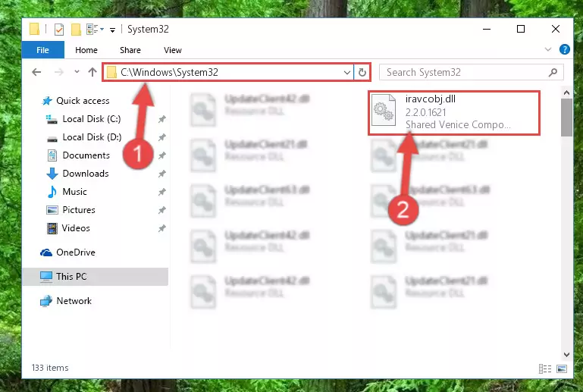Image resolution: width=583 pixels, height=392 pixels.
Task: Click the pin icon next to Documents
Action: tap(161, 155)
